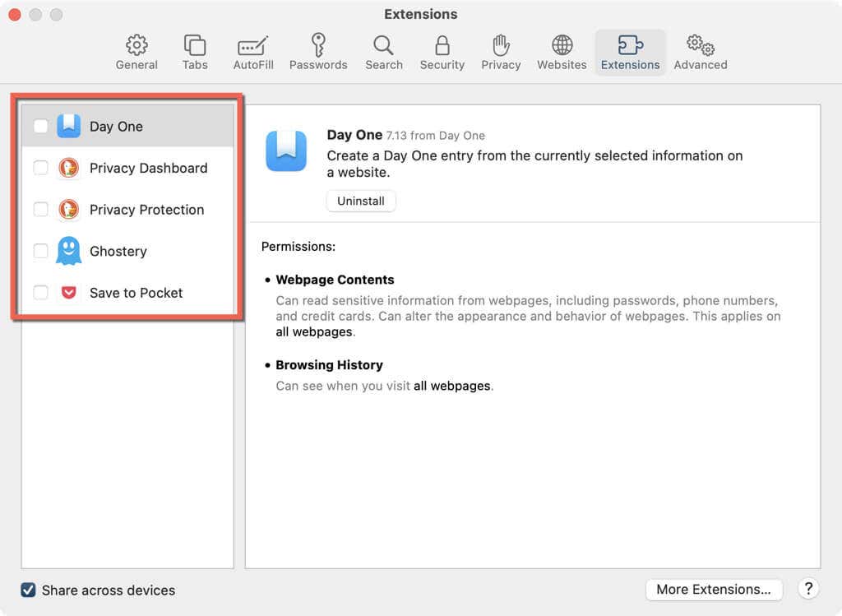Select the Privacy Protection row label
842x616 pixels.
coord(146,210)
